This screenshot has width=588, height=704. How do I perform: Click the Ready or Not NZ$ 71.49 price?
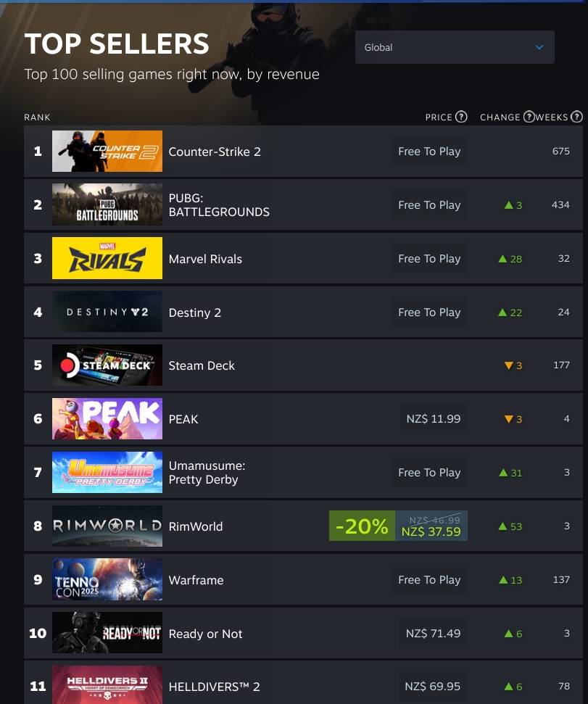[433, 633]
